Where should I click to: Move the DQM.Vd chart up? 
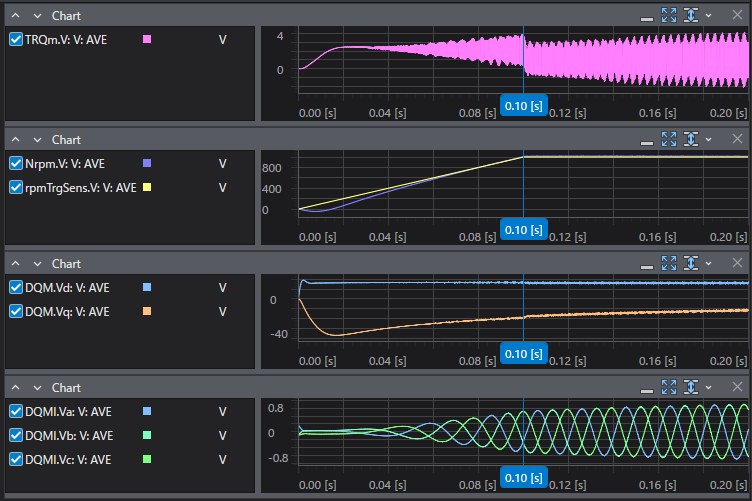(x=15, y=264)
